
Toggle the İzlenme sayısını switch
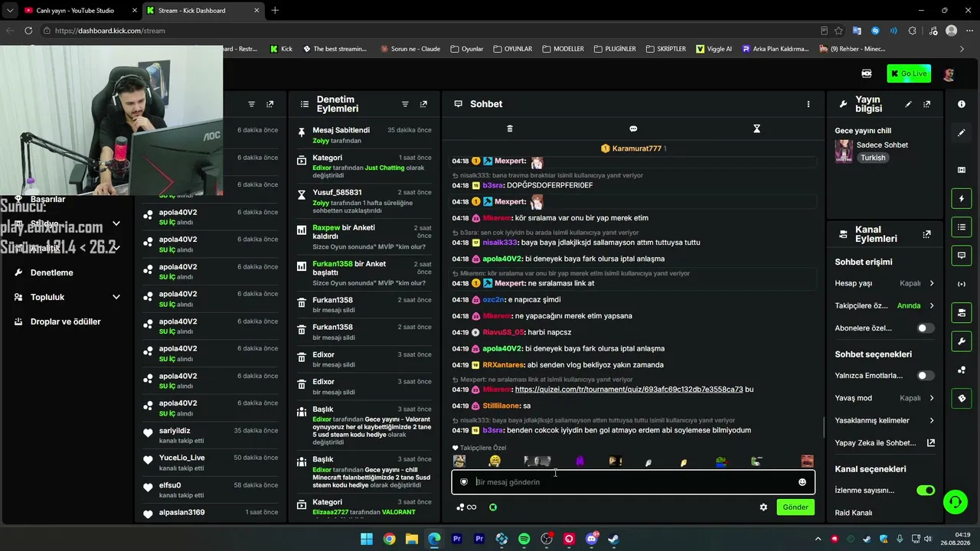(x=926, y=491)
